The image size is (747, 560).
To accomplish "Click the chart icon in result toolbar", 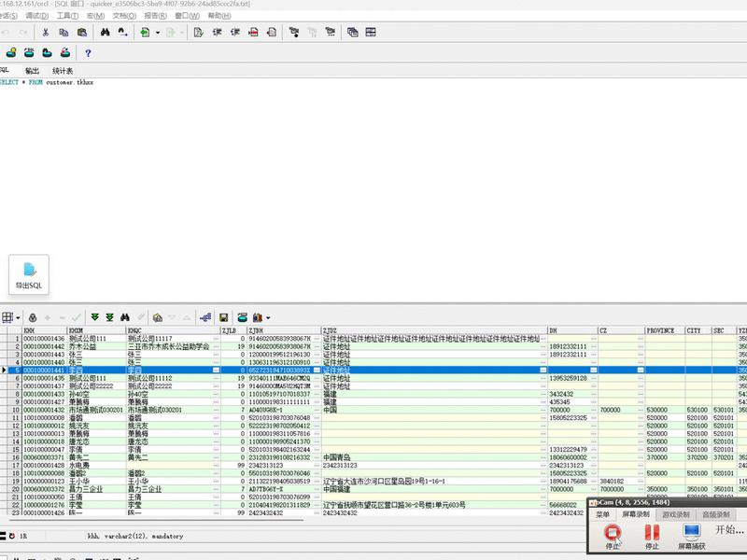I will click(258, 317).
